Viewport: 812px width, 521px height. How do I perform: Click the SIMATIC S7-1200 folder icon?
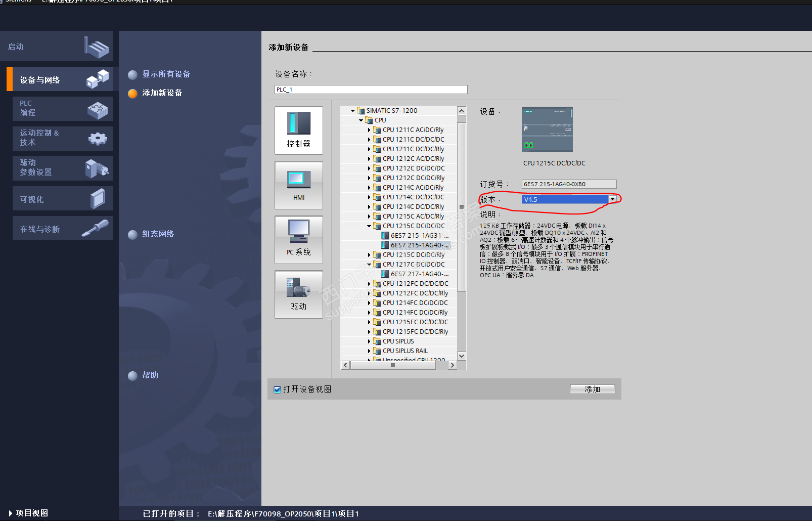[360, 110]
